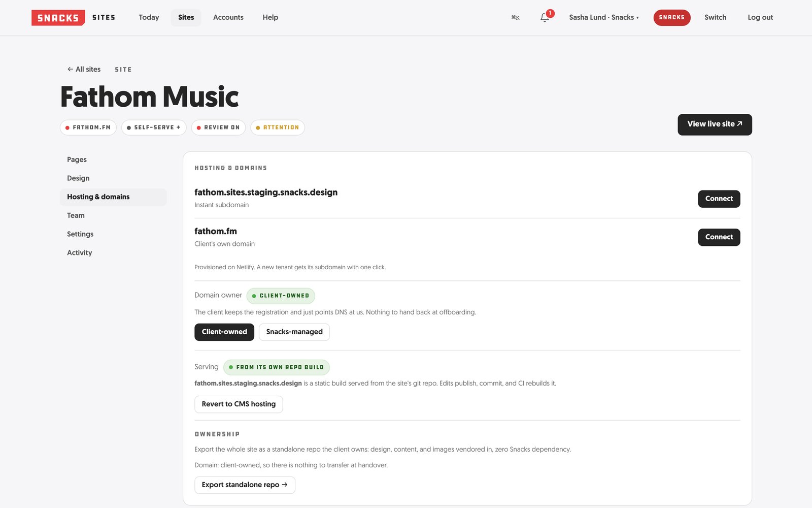Click the fathom.fm domain heading

(216, 231)
